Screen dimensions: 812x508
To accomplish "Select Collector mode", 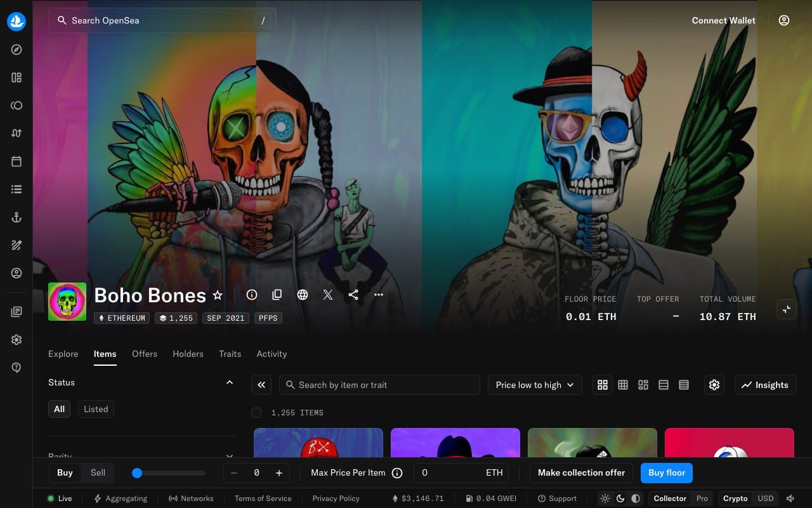I will [x=670, y=498].
